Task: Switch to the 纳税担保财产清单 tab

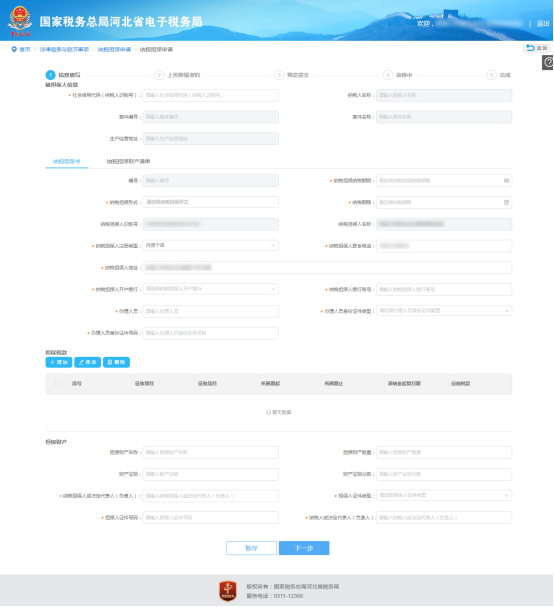Action: pyautogui.click(x=128, y=161)
